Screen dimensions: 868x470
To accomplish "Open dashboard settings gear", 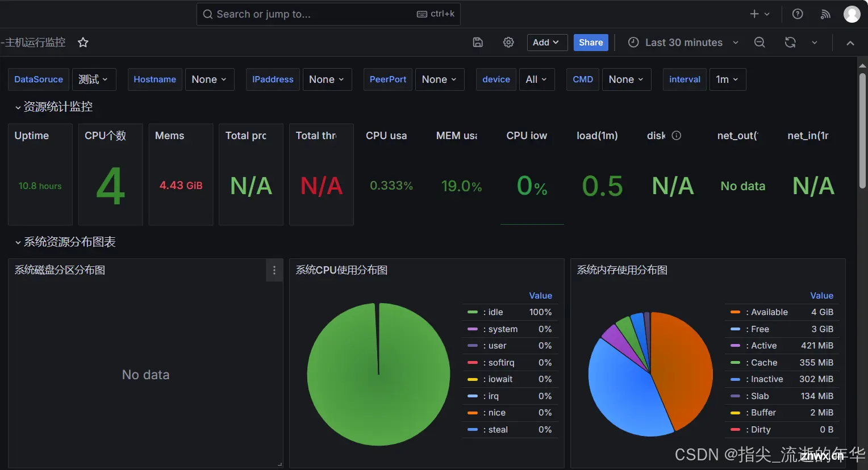I will coord(508,43).
